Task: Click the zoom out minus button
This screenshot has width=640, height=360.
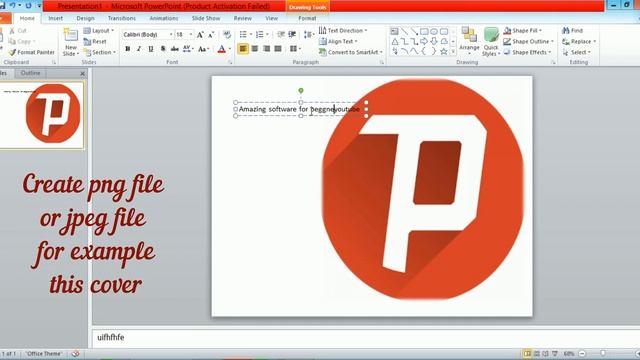Action: tap(582, 353)
